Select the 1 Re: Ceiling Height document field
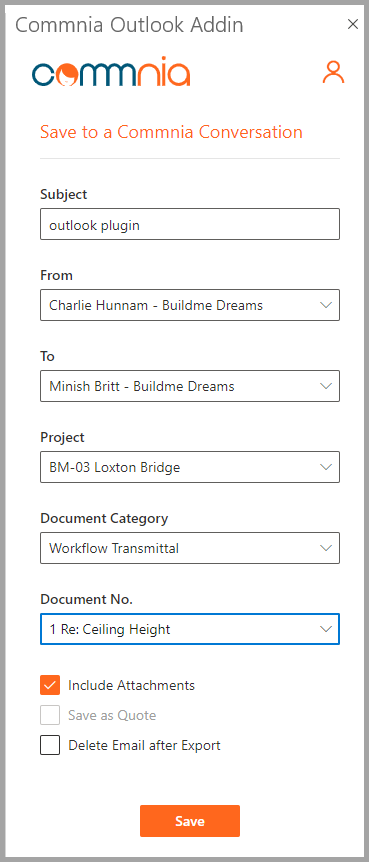 coord(190,629)
